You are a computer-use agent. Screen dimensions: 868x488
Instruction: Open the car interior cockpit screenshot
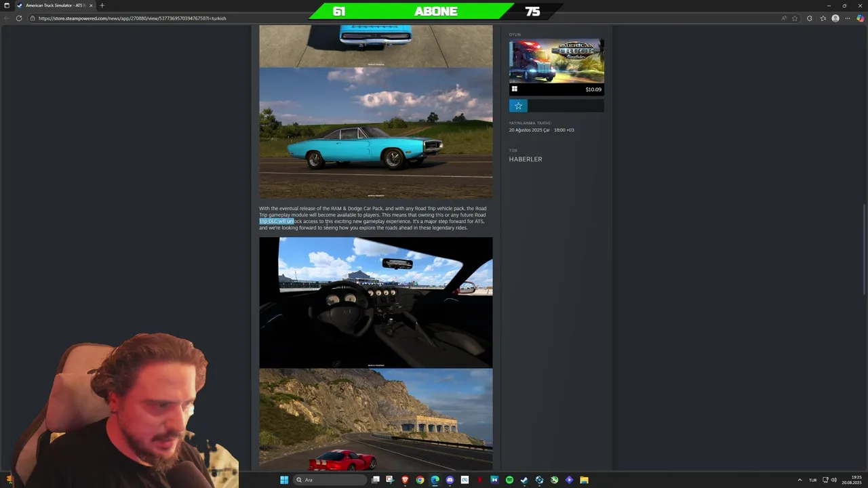376,302
